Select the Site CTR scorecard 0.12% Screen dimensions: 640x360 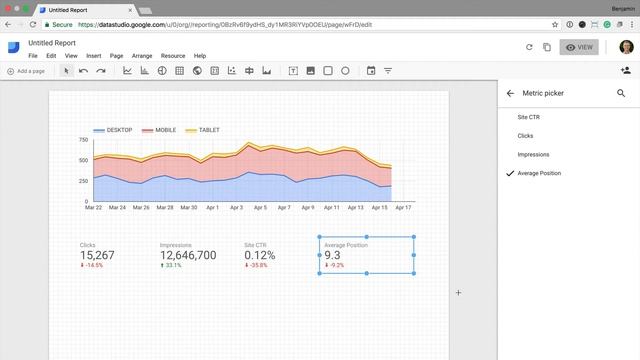[x=260, y=255]
